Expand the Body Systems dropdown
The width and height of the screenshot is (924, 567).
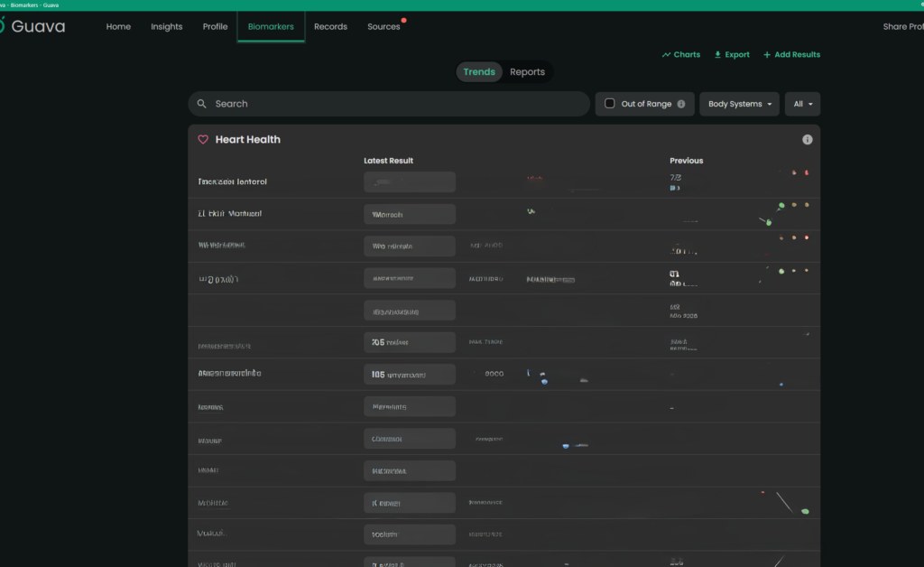click(740, 104)
